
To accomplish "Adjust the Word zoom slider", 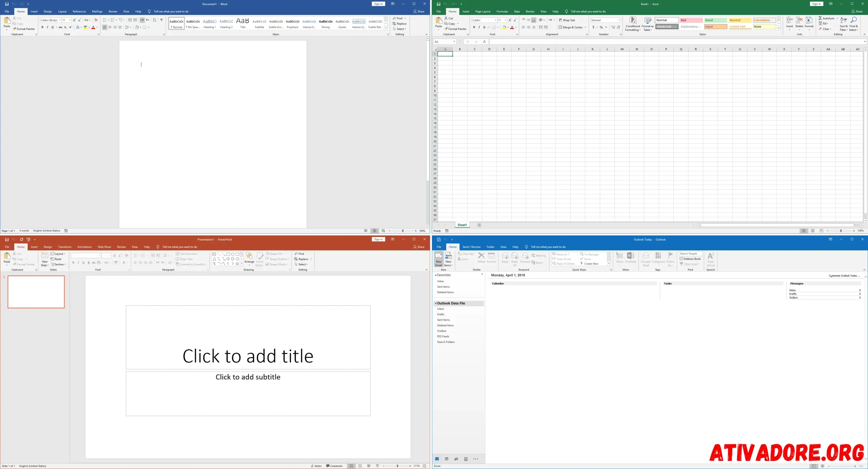I will (402, 231).
